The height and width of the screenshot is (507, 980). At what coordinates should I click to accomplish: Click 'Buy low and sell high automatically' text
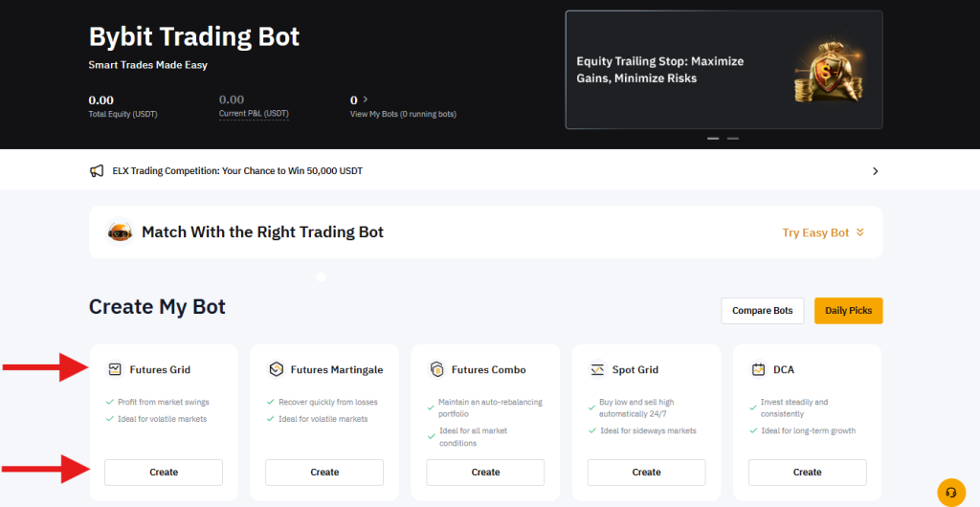click(x=636, y=408)
